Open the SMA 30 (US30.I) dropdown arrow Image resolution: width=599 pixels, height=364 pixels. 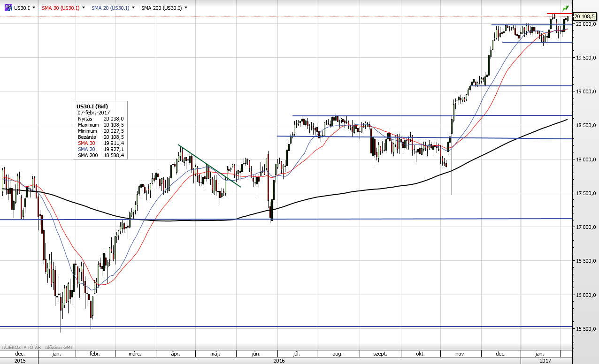(x=84, y=8)
